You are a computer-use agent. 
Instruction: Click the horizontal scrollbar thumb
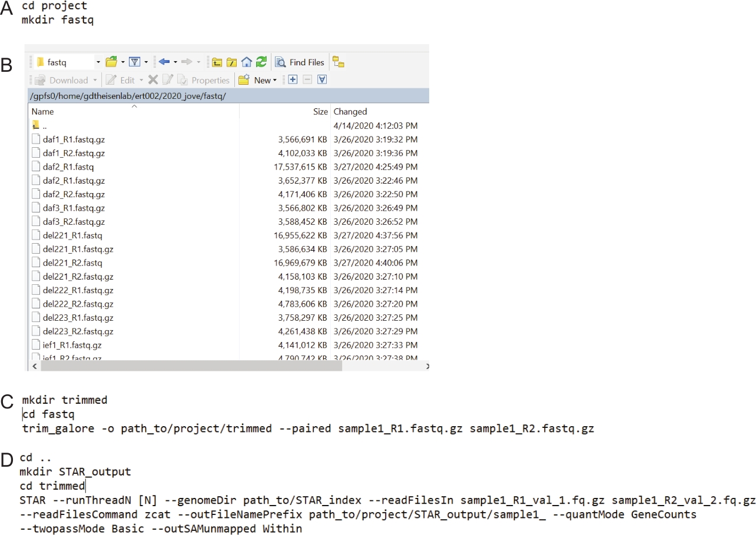[x=191, y=366]
